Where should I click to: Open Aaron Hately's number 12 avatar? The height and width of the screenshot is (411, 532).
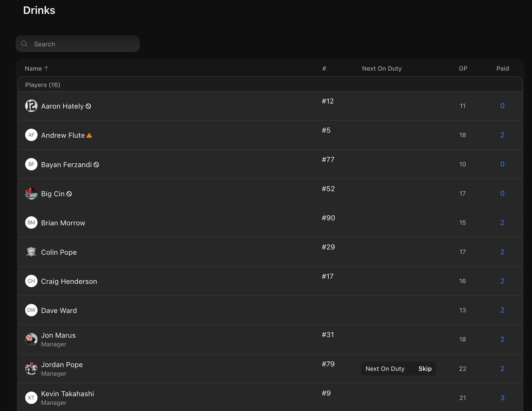tap(31, 106)
